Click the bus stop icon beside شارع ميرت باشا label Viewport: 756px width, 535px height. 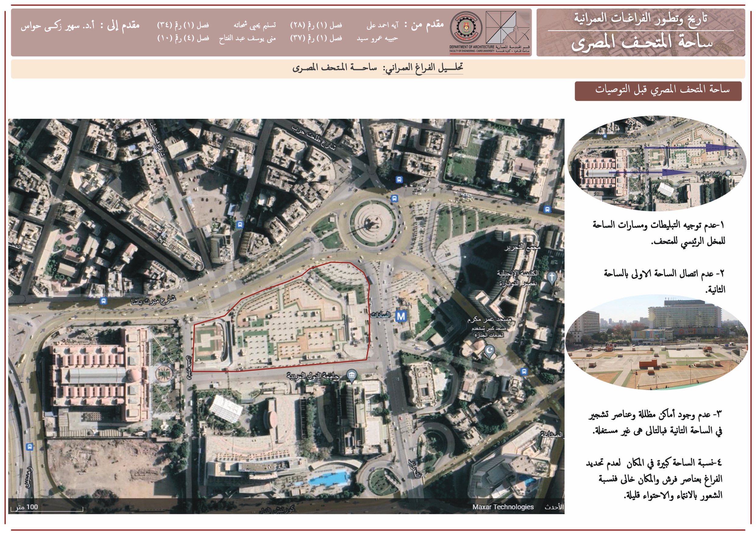point(103,301)
